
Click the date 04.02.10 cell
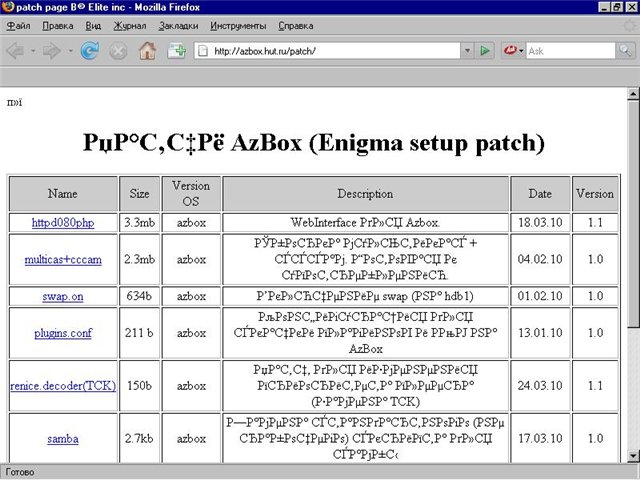pyautogui.click(x=540, y=260)
